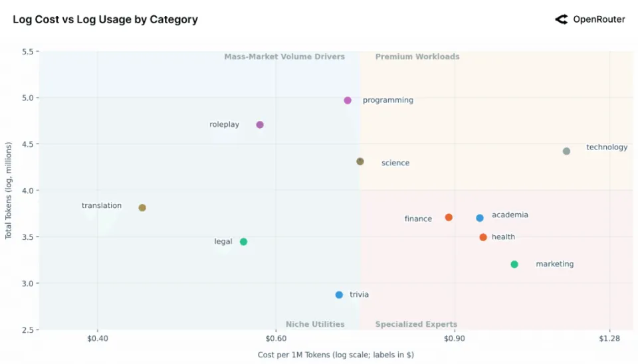Click the programming data point

click(348, 100)
